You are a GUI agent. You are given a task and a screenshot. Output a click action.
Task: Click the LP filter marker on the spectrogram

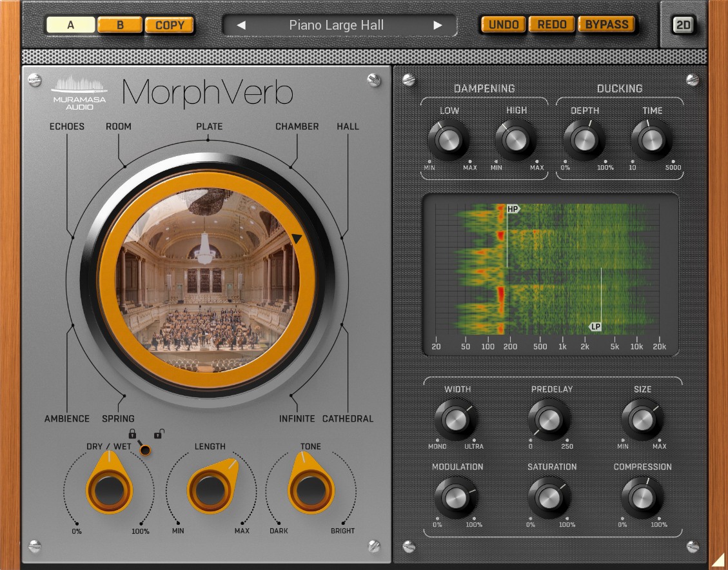[595, 327]
